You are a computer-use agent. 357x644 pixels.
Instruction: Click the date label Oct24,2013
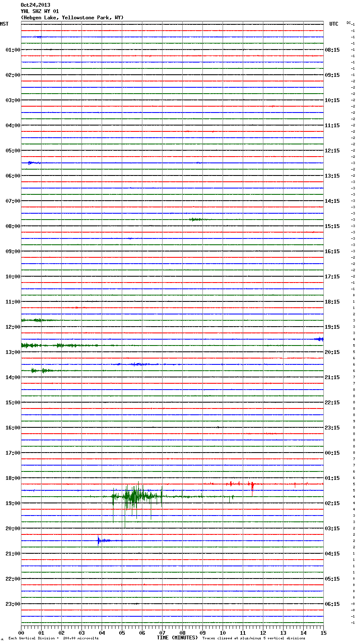coord(35,5)
